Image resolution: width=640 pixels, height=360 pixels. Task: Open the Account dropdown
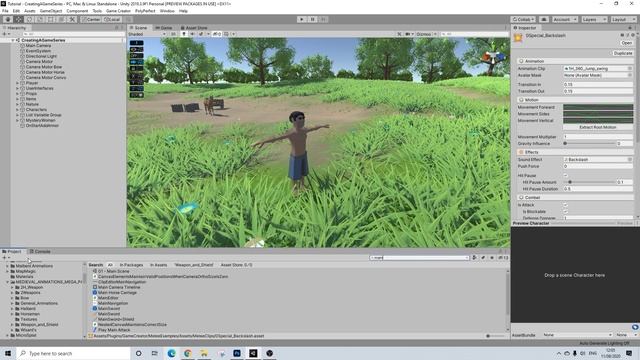(x=564, y=19)
